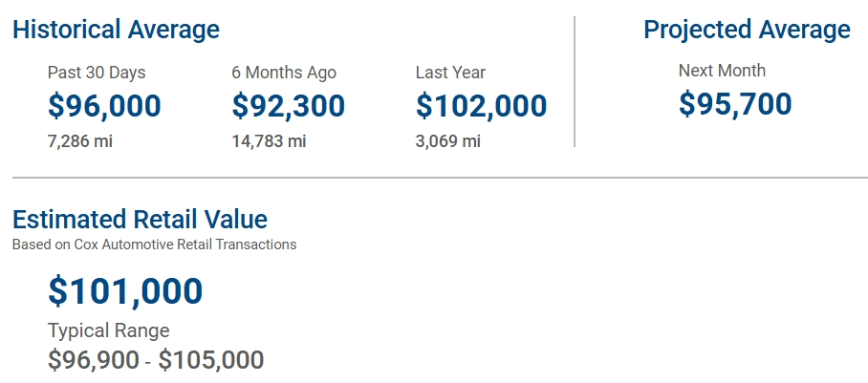Image resolution: width=868 pixels, height=383 pixels.
Task: Click the 6 Months Ago label
Action: tap(284, 73)
